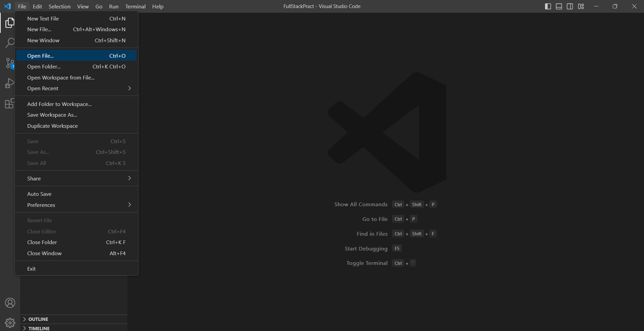Restore down the Visual Studio Code window

pyautogui.click(x=615, y=6)
